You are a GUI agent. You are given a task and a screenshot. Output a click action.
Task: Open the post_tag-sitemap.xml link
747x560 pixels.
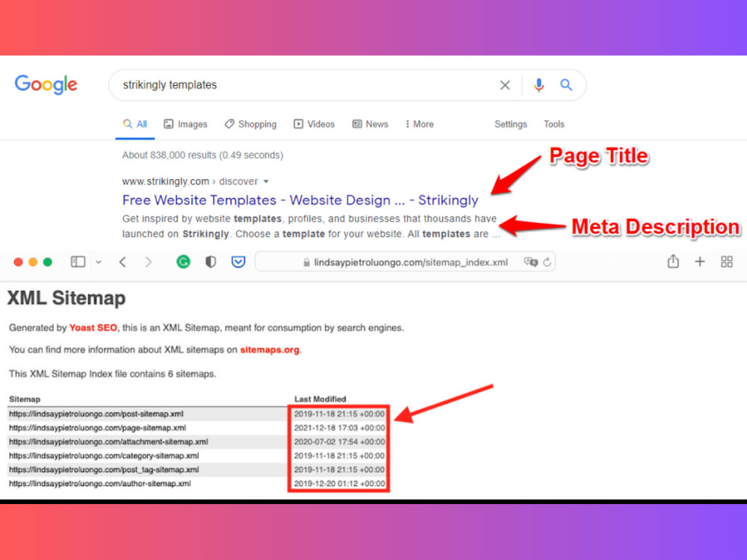(104, 469)
